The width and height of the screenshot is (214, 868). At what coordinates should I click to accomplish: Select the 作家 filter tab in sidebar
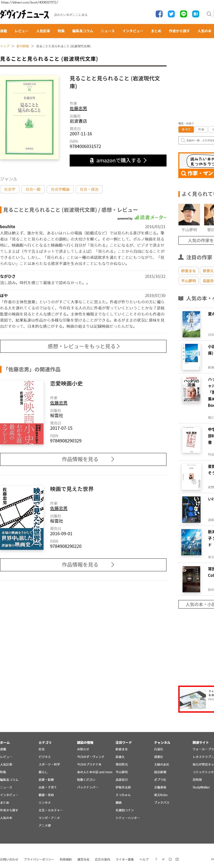201,129
